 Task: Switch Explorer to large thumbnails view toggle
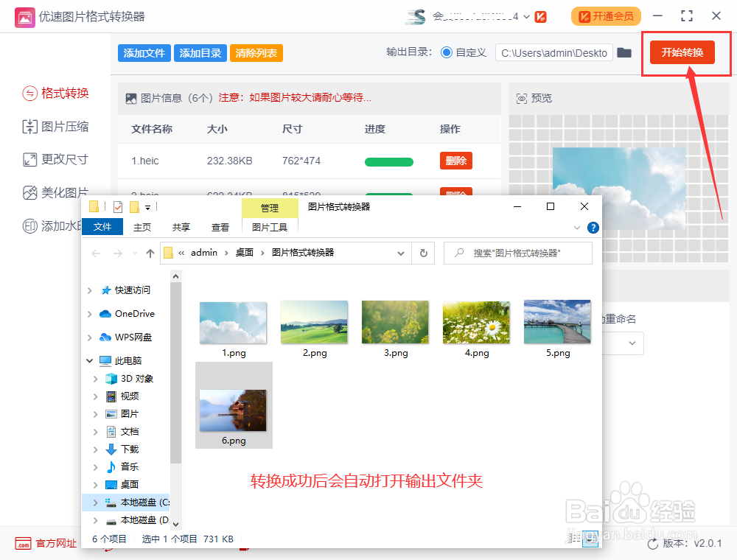(x=590, y=539)
